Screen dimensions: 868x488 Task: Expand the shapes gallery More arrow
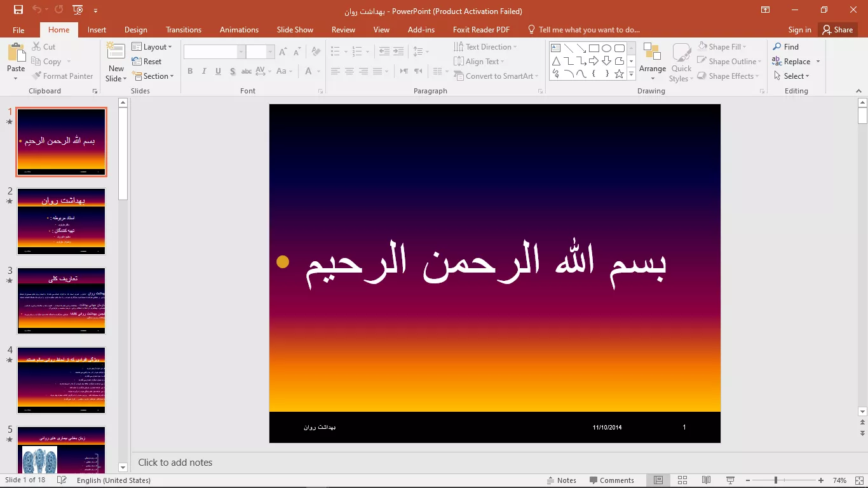[631, 74]
